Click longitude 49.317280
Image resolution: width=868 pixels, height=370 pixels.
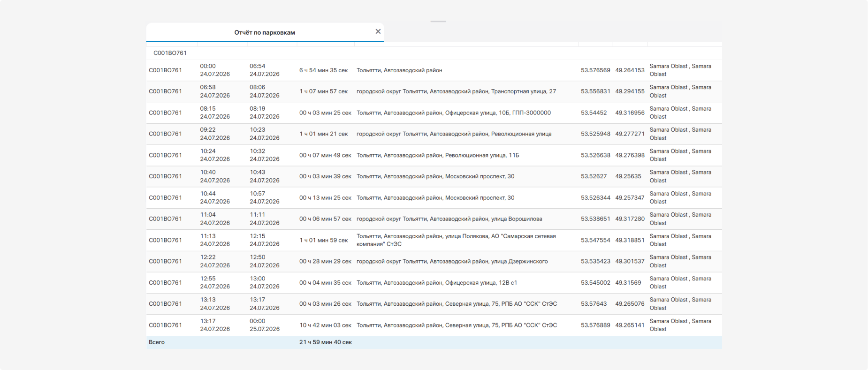(x=630, y=219)
